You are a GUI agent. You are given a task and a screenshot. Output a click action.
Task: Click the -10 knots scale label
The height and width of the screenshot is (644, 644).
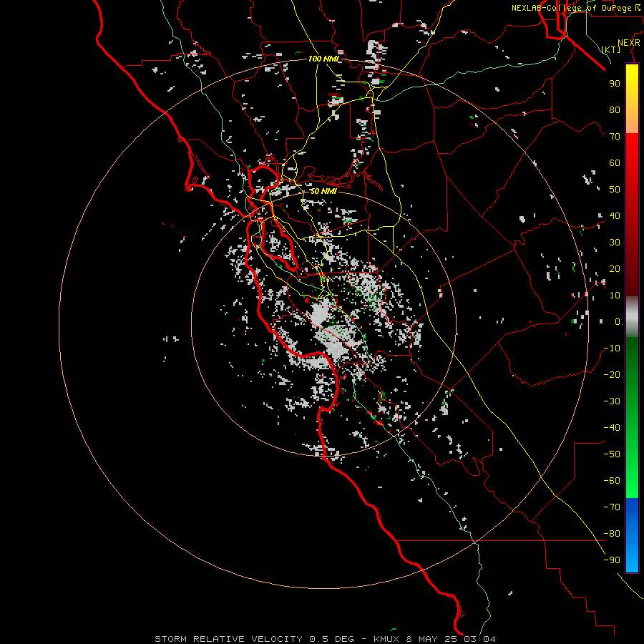pyautogui.click(x=612, y=348)
